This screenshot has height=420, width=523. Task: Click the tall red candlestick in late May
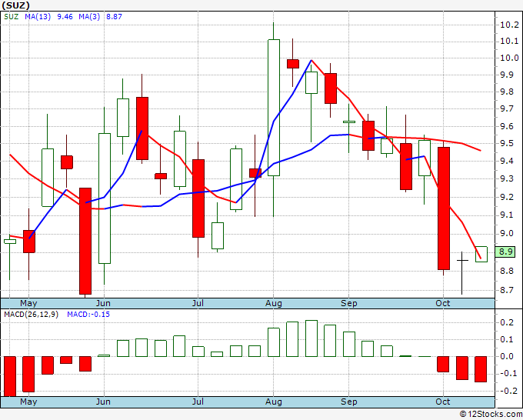coord(85,241)
